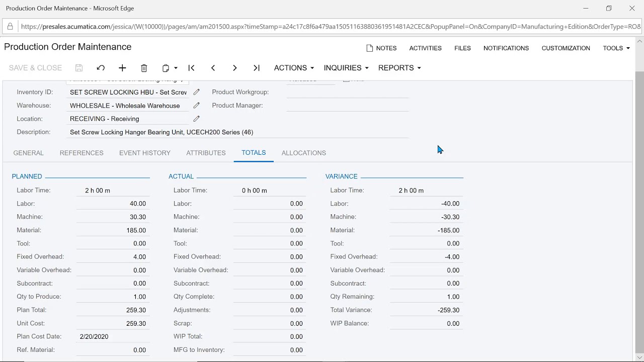Click Planned Labor value 40.00
The height and width of the screenshot is (362, 644).
[113, 204]
